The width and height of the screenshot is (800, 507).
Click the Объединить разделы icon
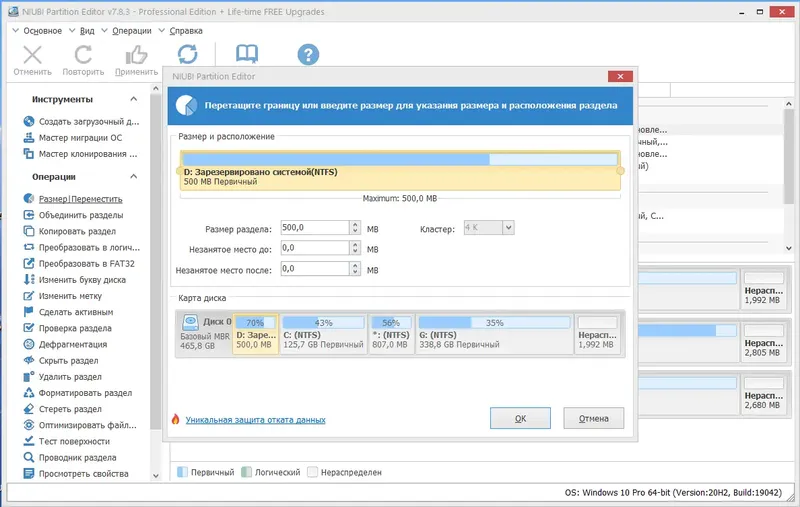point(29,215)
